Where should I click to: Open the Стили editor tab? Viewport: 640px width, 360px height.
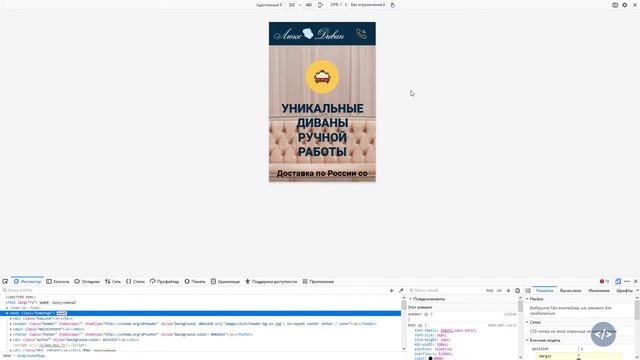136,282
